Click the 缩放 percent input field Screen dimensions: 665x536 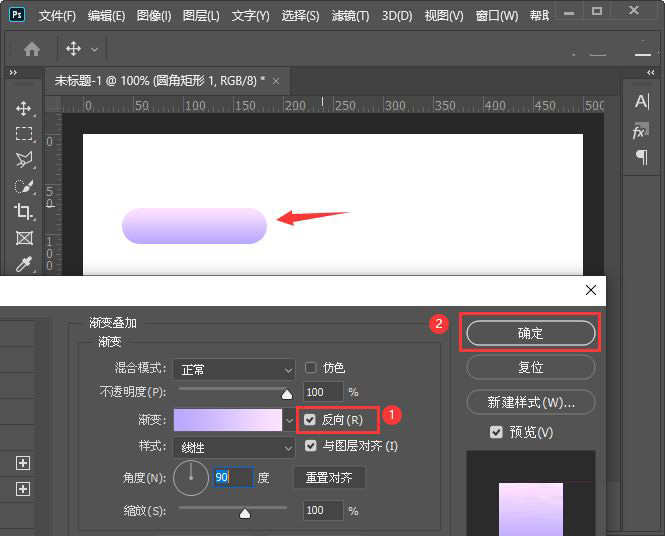(323, 511)
